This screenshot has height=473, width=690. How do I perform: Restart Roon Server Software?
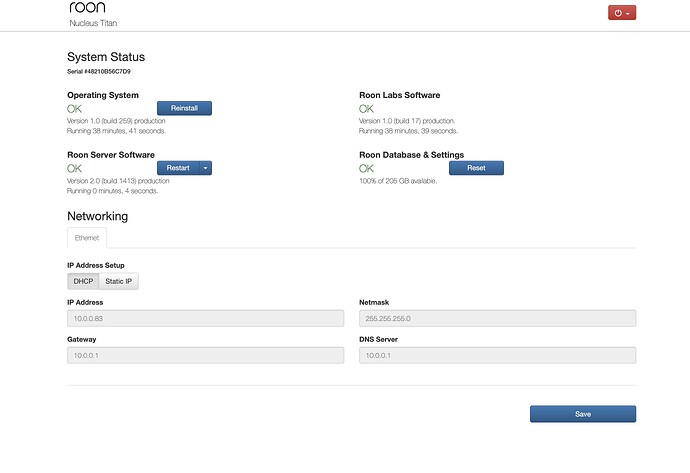pyautogui.click(x=178, y=168)
